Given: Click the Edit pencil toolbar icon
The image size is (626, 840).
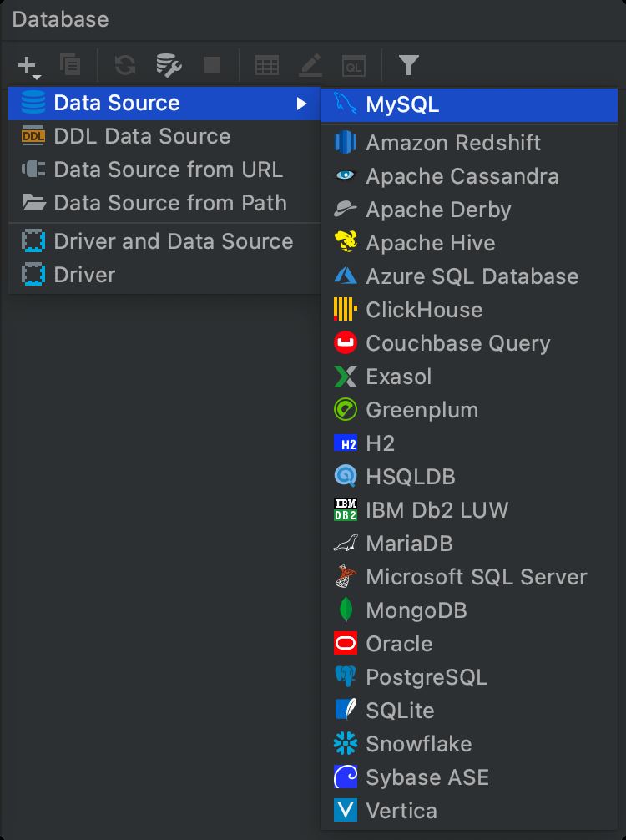Looking at the screenshot, I should coord(310,65).
